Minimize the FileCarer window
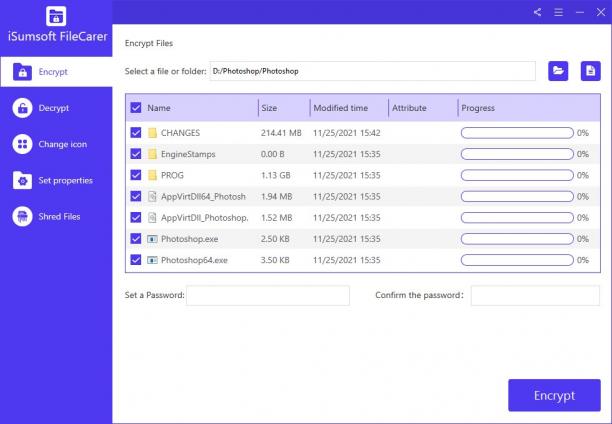Image resolution: width=612 pixels, height=424 pixels. (x=580, y=12)
